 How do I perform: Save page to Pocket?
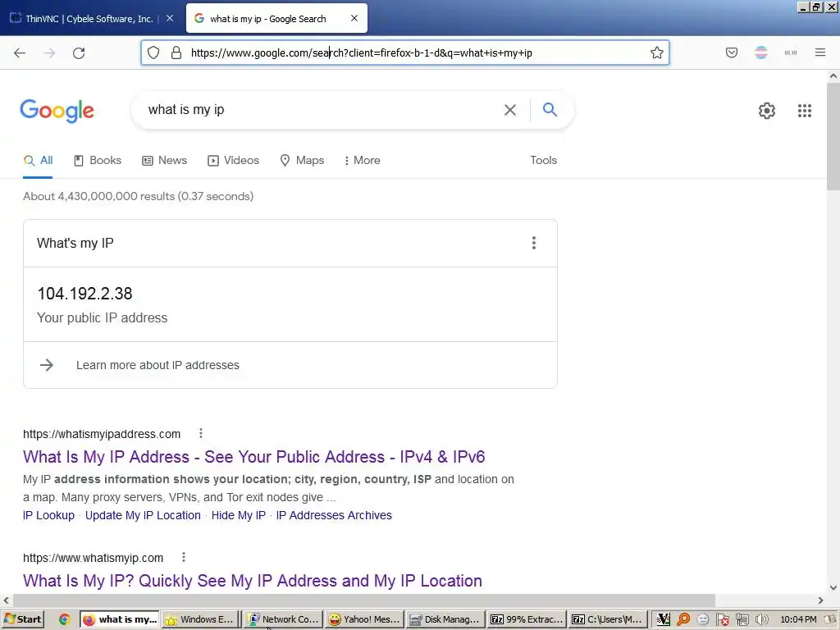pyautogui.click(x=732, y=52)
